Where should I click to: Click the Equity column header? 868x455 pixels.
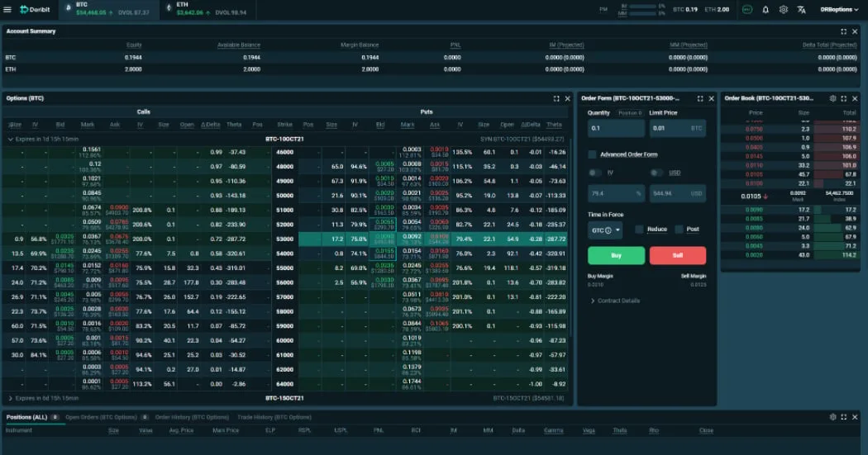tap(134, 45)
